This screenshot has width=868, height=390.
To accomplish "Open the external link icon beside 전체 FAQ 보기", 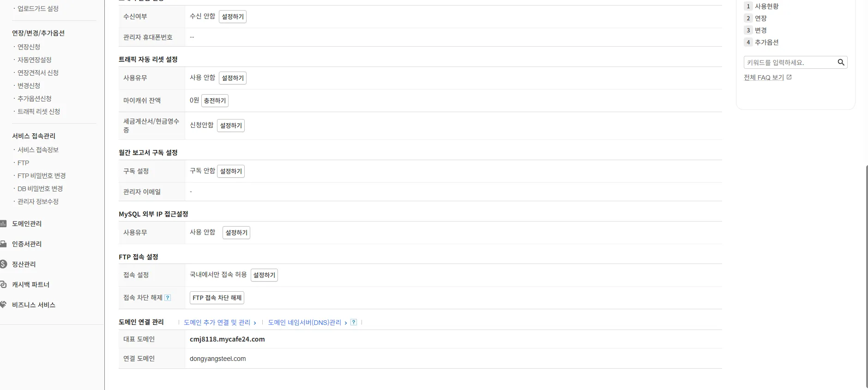I will [789, 77].
